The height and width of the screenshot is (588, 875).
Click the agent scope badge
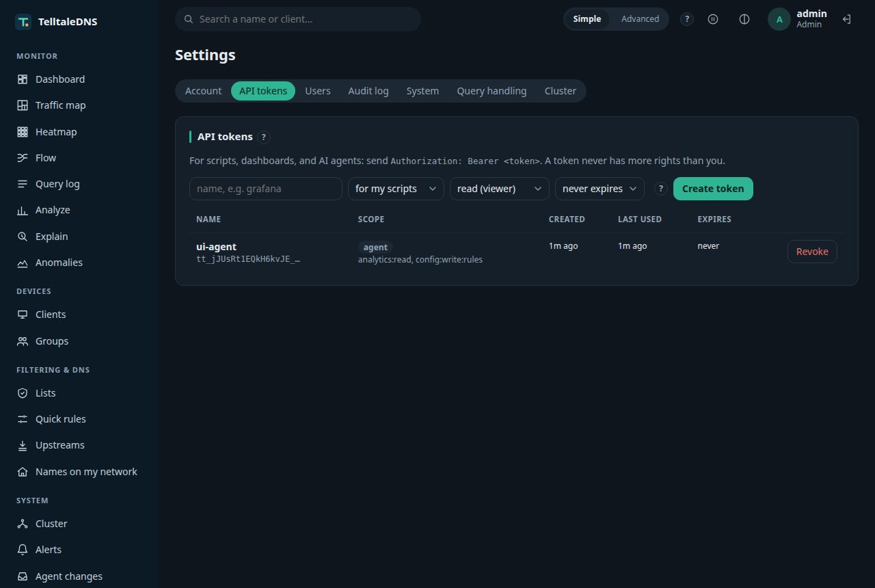375,248
